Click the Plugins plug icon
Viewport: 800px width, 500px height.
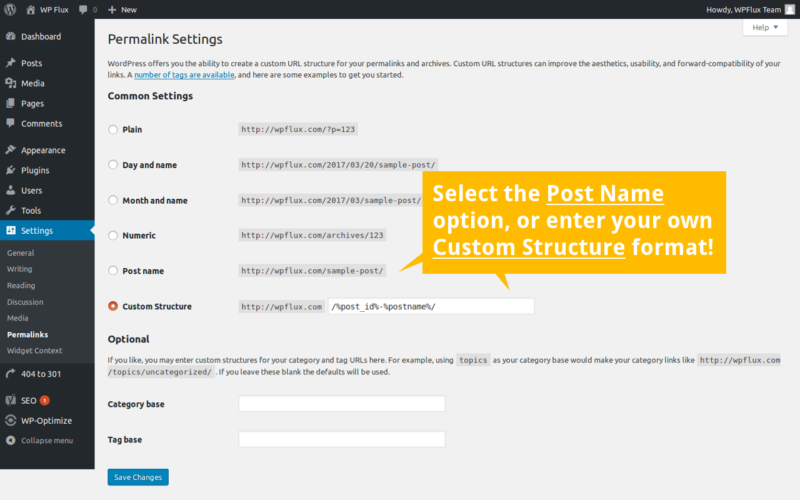point(10,170)
